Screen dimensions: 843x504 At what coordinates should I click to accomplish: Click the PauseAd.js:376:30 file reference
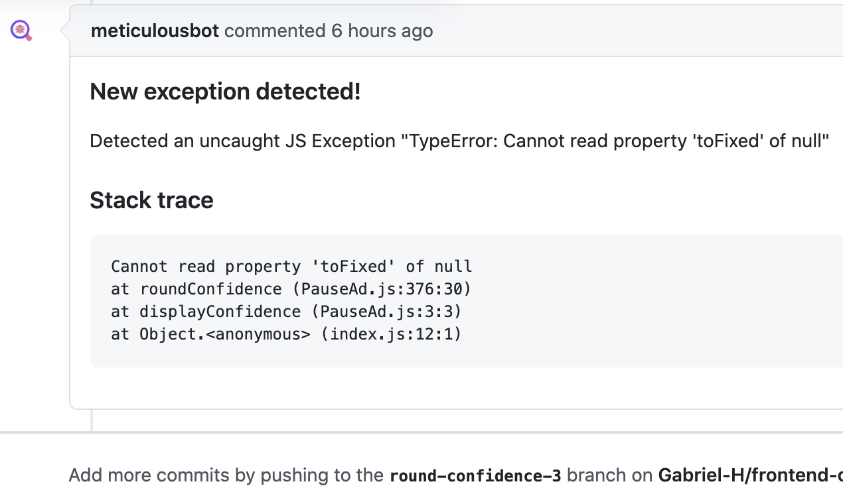click(386, 289)
